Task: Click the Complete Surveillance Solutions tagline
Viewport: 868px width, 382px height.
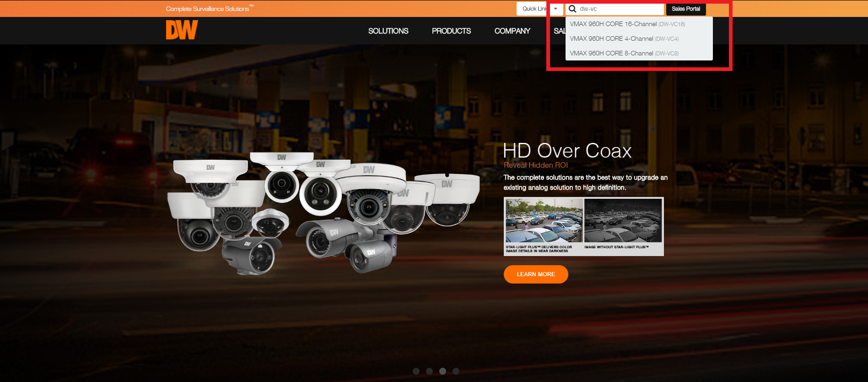Action: pyautogui.click(x=210, y=9)
